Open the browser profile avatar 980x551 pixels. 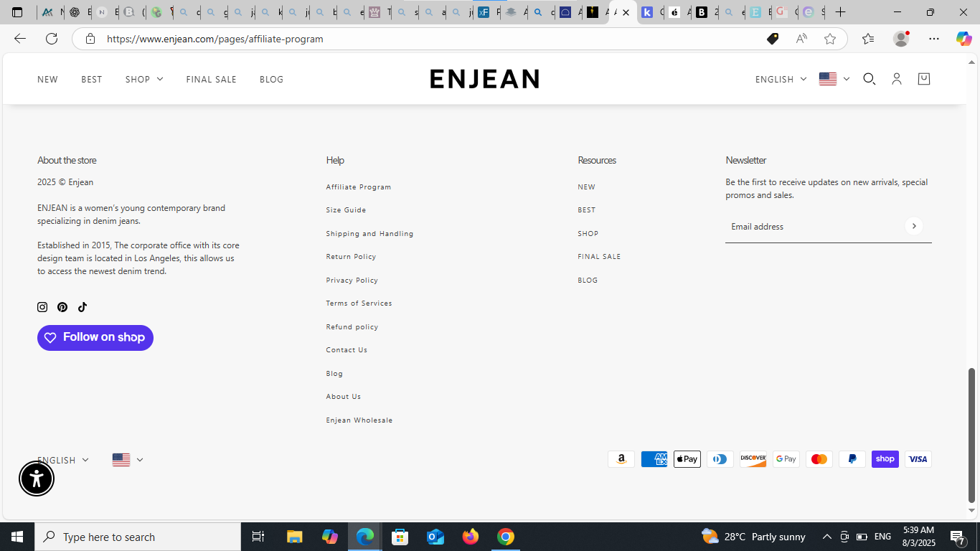901,39
